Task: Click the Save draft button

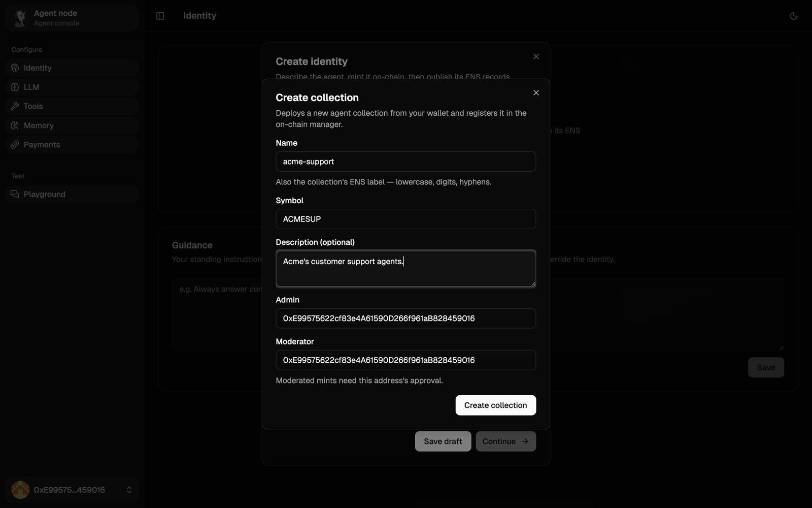Action: pos(443,441)
